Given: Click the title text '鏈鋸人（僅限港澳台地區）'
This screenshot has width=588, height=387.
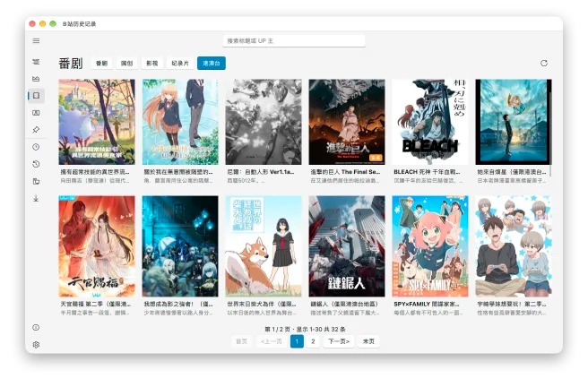Looking at the screenshot, I should click(344, 304).
